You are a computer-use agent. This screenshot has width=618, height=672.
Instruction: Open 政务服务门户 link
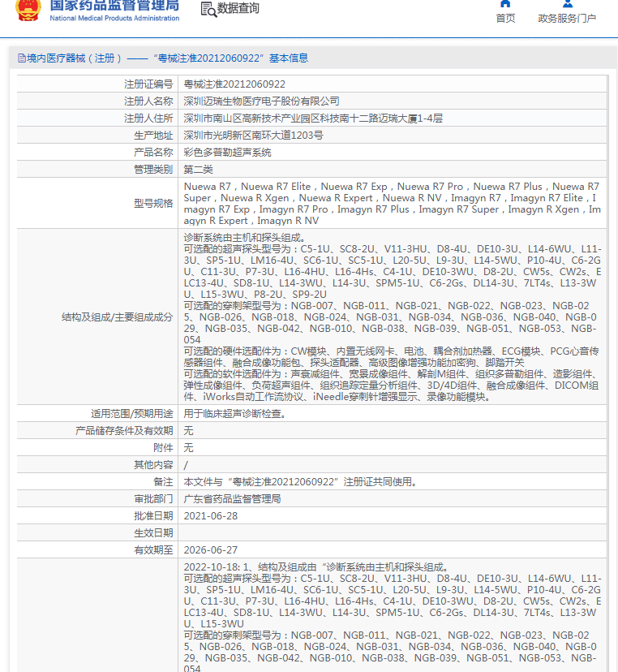tap(567, 19)
